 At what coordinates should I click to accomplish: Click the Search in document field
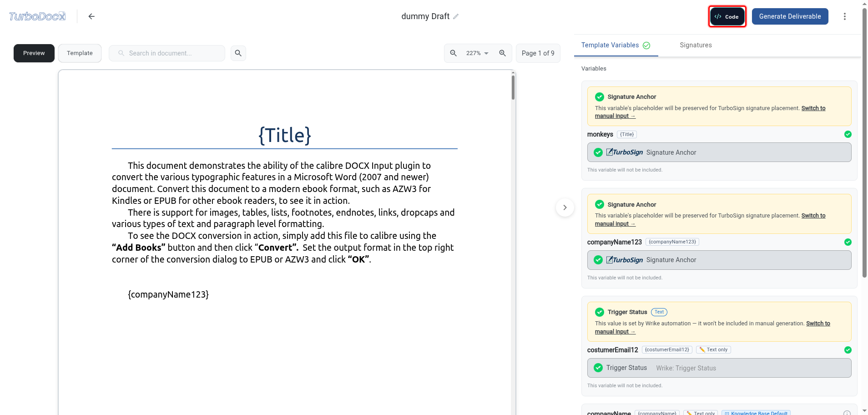pyautogui.click(x=167, y=53)
